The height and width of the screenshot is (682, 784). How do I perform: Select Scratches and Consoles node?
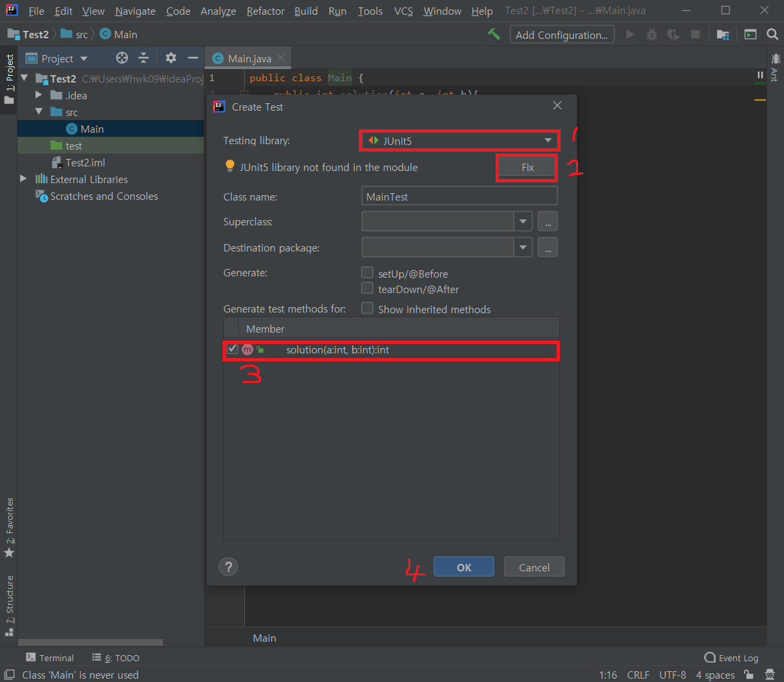coord(111,196)
